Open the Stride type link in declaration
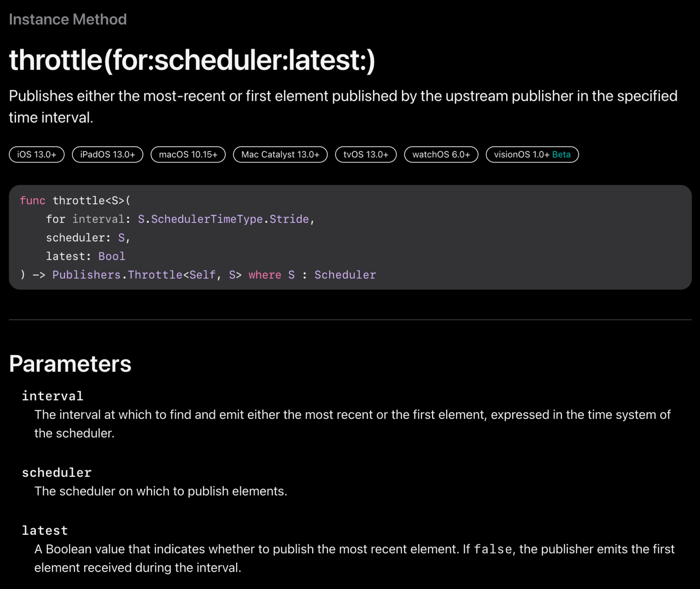This screenshot has width=700, height=589. 289,219
